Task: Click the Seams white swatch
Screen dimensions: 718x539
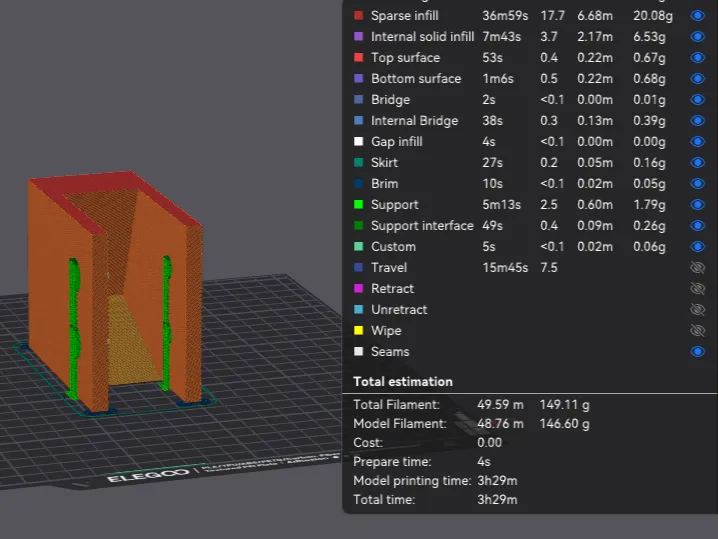Action: click(359, 351)
